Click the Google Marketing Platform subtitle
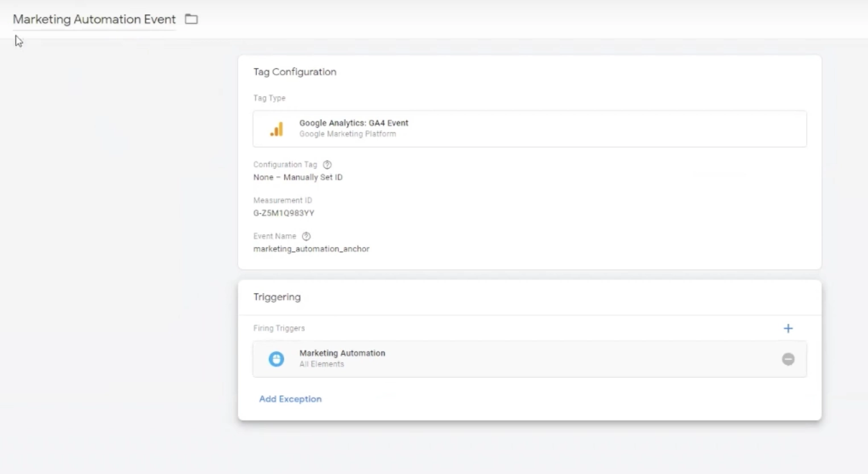The image size is (868, 474). (x=348, y=134)
